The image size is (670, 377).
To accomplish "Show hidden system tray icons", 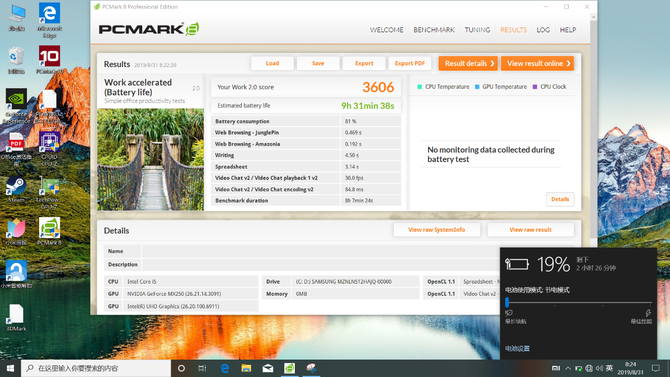I will pyautogui.click(x=567, y=368).
